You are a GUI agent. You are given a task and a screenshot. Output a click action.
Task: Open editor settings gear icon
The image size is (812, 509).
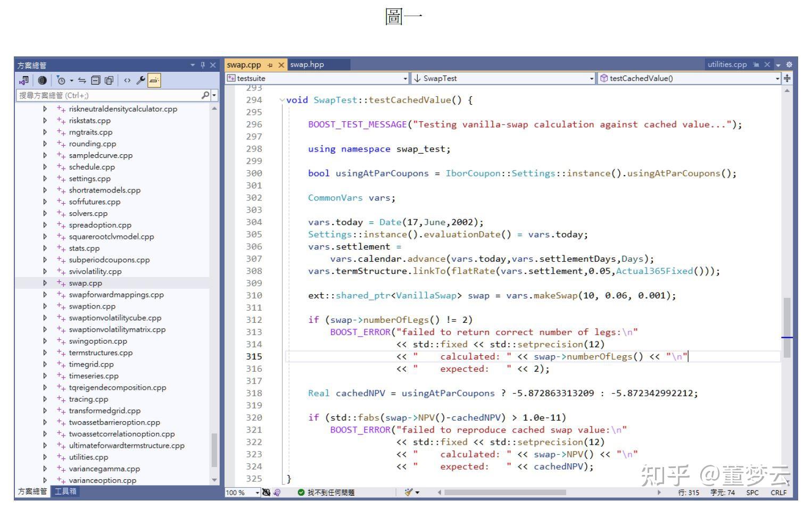(x=789, y=64)
